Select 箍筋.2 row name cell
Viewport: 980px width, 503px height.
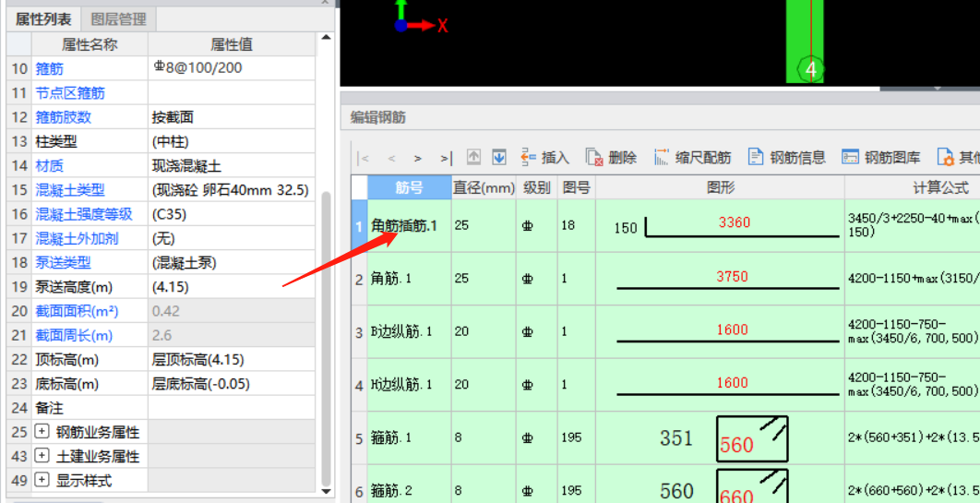(410, 485)
